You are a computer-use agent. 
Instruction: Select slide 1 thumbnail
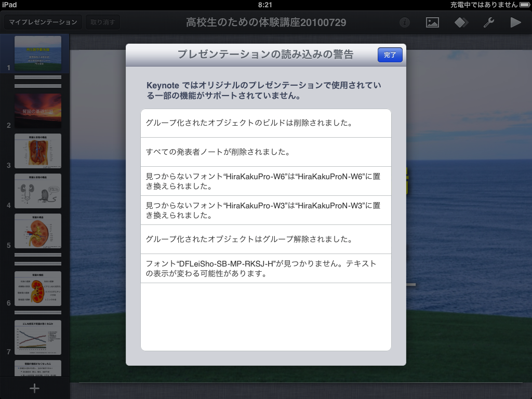tap(38, 54)
